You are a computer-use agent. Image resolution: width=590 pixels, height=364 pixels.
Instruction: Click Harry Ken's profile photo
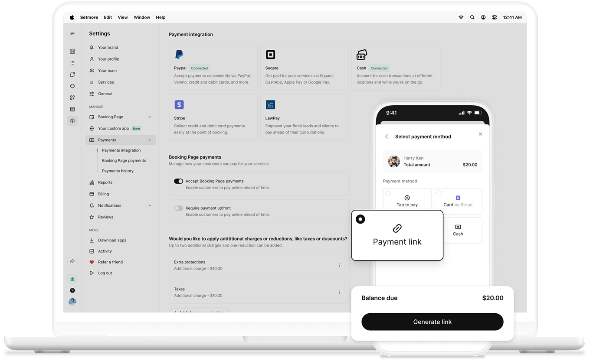click(x=393, y=161)
